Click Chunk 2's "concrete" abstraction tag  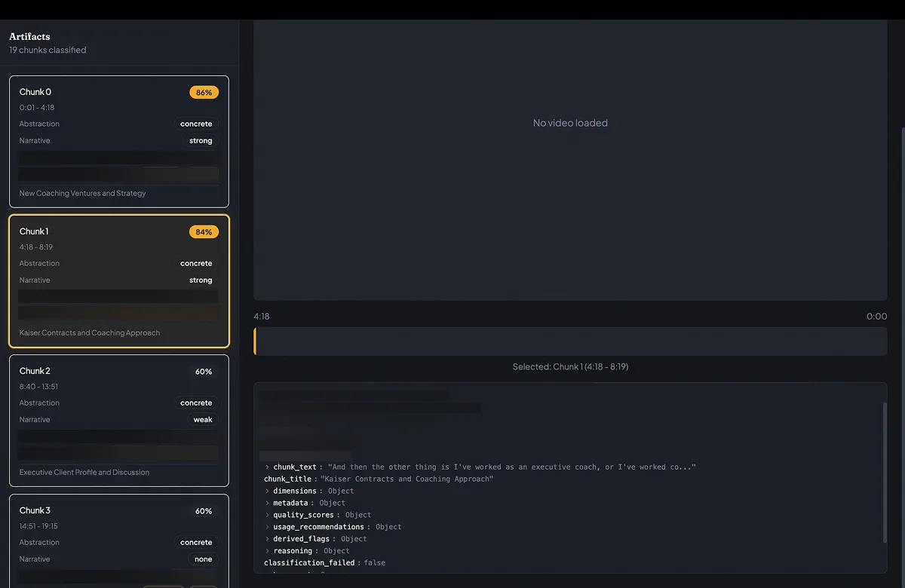(x=196, y=403)
